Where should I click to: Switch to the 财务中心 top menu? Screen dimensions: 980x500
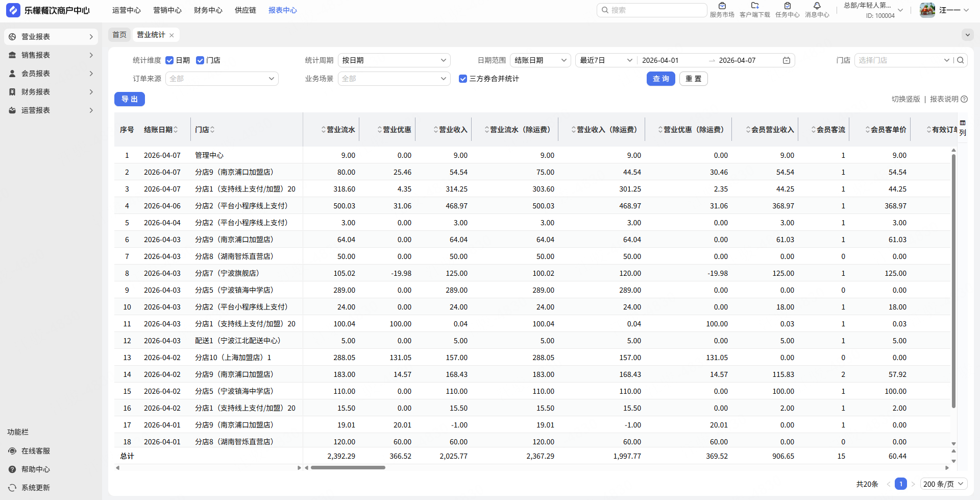pyautogui.click(x=208, y=10)
